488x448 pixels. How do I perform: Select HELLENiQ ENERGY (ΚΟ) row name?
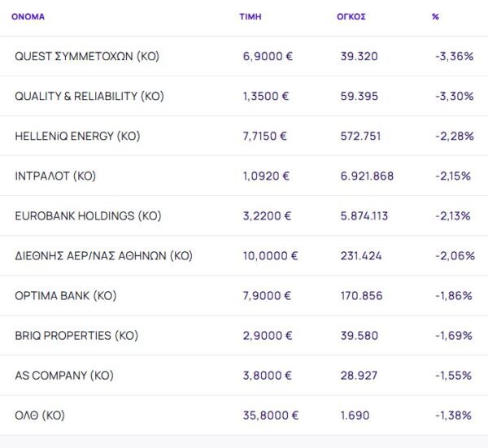click(77, 136)
